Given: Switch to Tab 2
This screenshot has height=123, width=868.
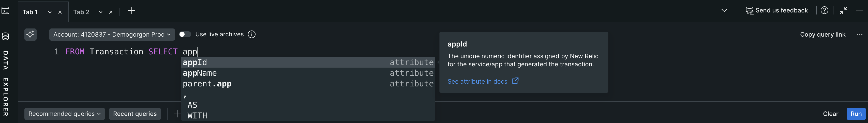Looking at the screenshot, I should tap(81, 12).
